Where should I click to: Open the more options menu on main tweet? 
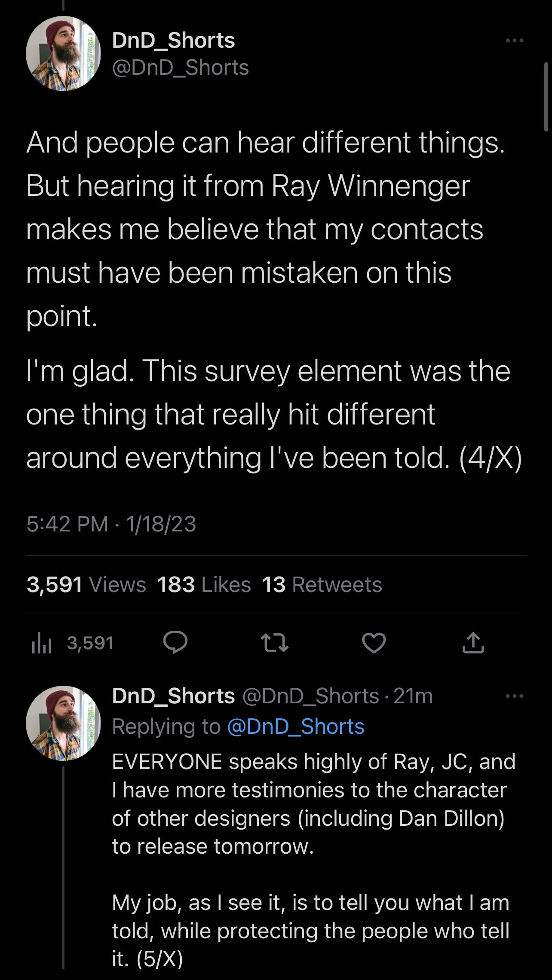pos(514,41)
